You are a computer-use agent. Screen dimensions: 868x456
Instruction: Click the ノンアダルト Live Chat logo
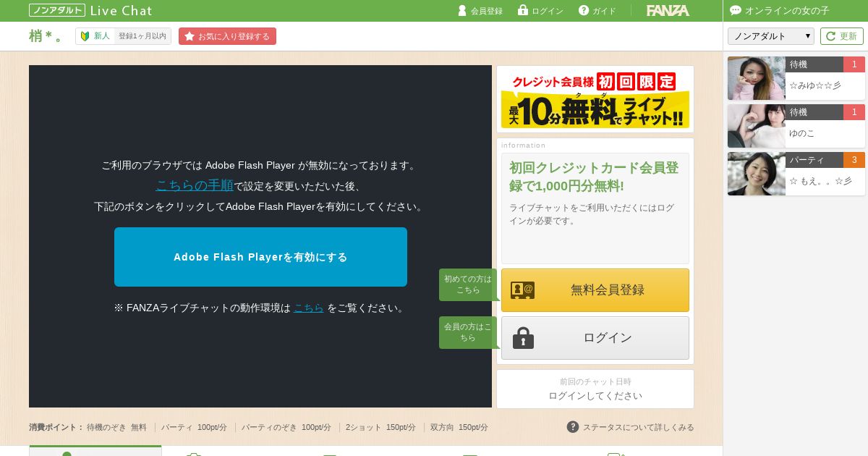point(90,10)
